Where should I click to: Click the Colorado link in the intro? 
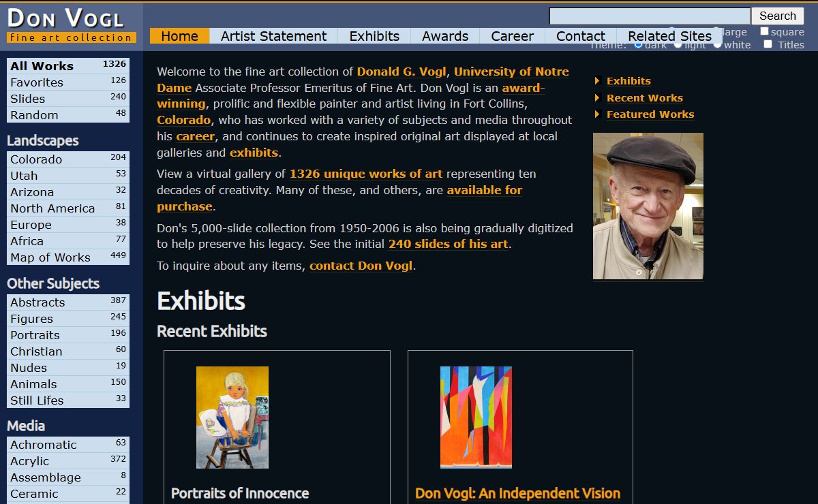(x=183, y=120)
